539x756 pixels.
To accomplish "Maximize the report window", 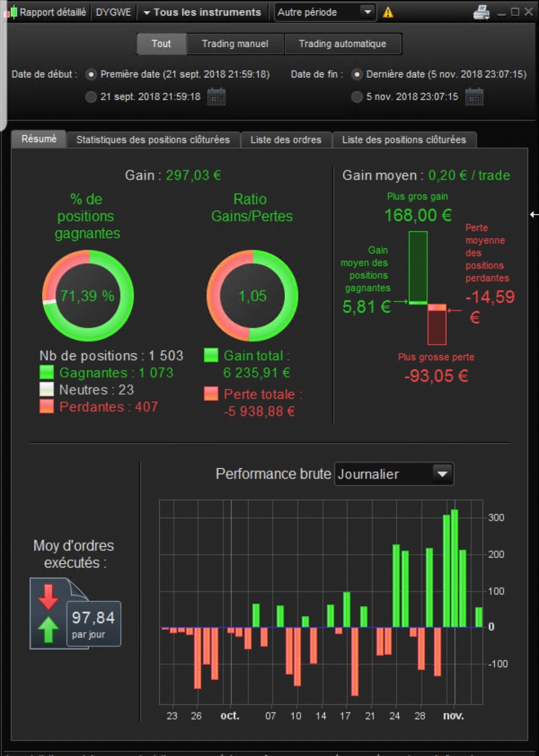I will click(515, 11).
